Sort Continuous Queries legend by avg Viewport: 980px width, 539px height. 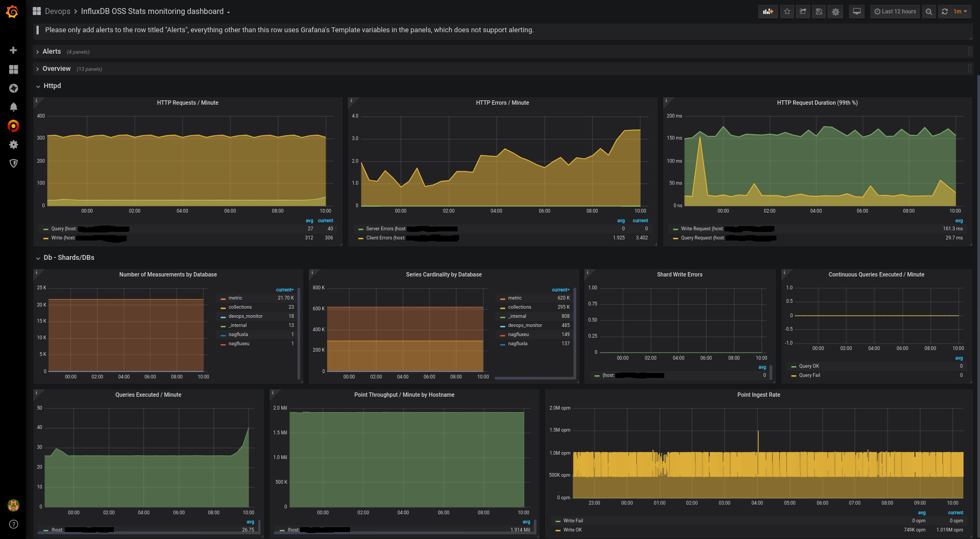click(959, 358)
